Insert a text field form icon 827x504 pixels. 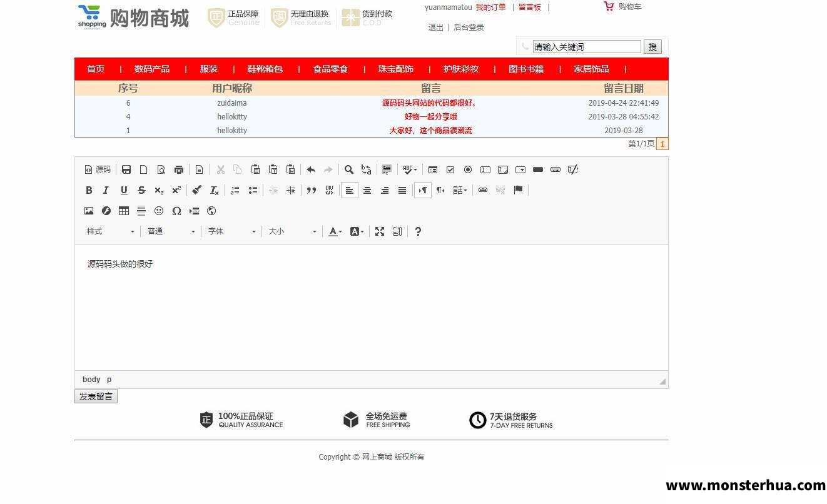[x=485, y=169]
